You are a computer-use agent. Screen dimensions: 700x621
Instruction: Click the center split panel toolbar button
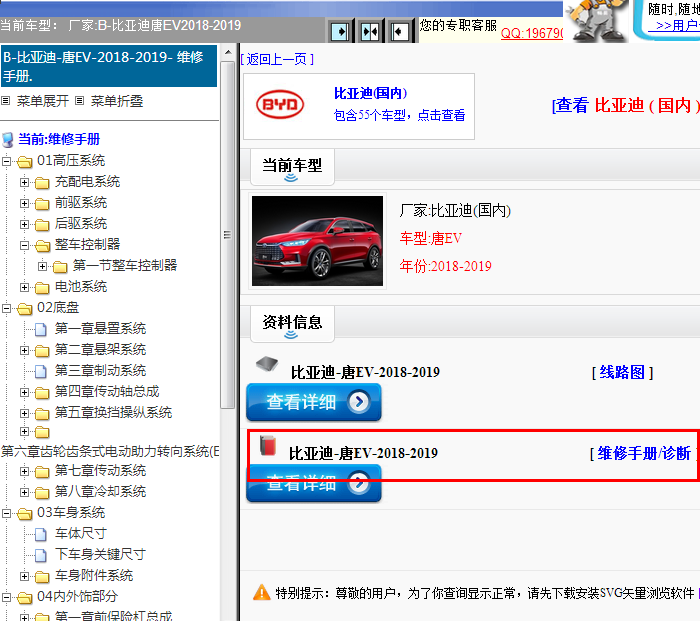(x=370, y=32)
